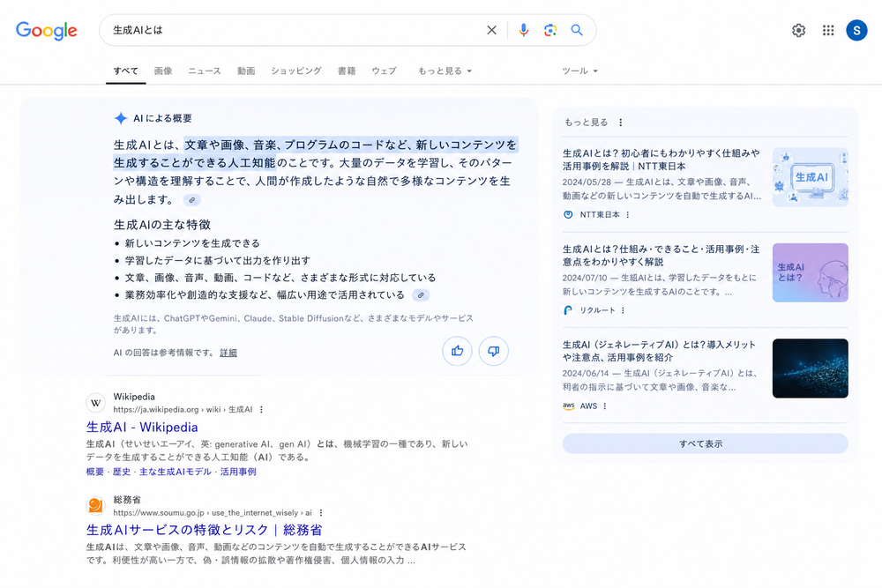
Task: Click the magnifying glass search button
Action: pyautogui.click(x=577, y=30)
